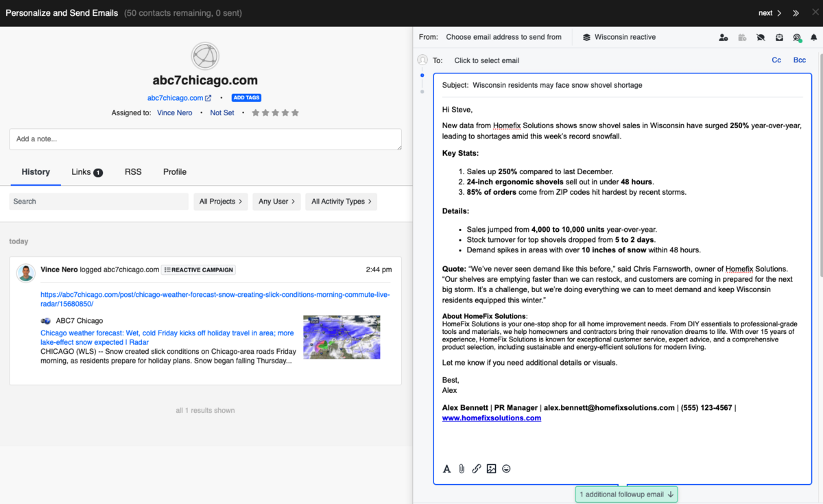This screenshot has height=504, width=823.
Task: Expand the All Projects filter
Action: pyautogui.click(x=220, y=202)
